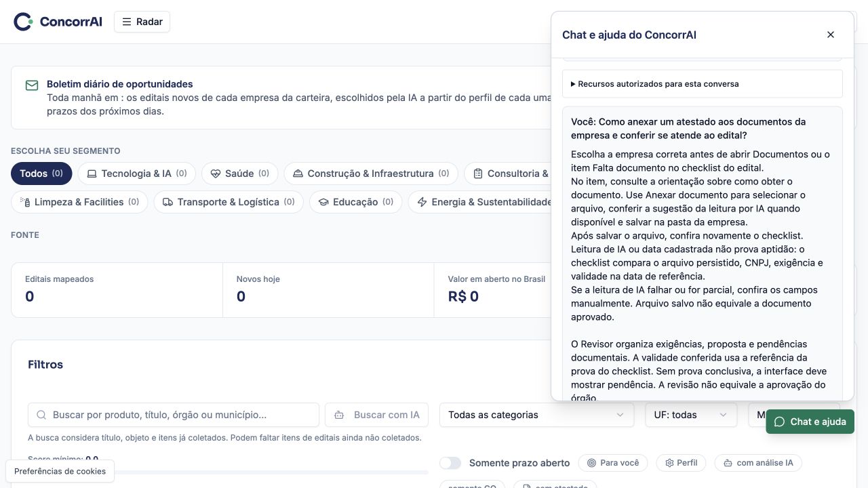Image resolution: width=868 pixels, height=488 pixels.
Task: Click the Perfil chip
Action: point(681,463)
